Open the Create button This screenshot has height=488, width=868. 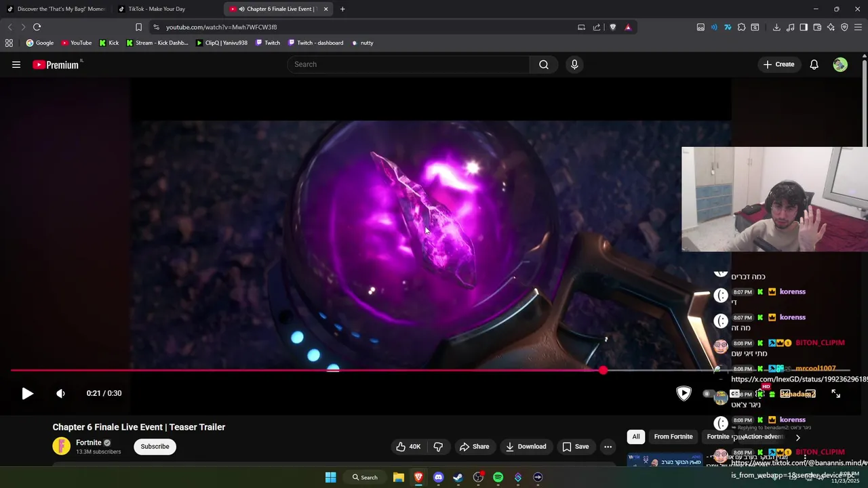pos(778,64)
